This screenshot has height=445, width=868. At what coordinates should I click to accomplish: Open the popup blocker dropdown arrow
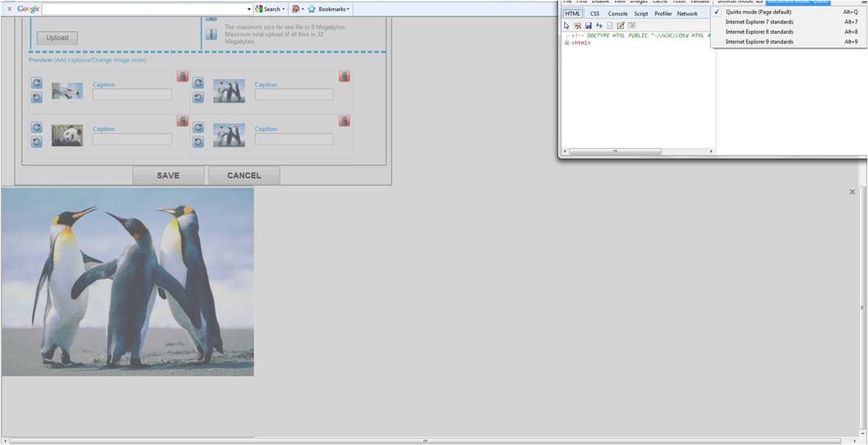pos(303,9)
